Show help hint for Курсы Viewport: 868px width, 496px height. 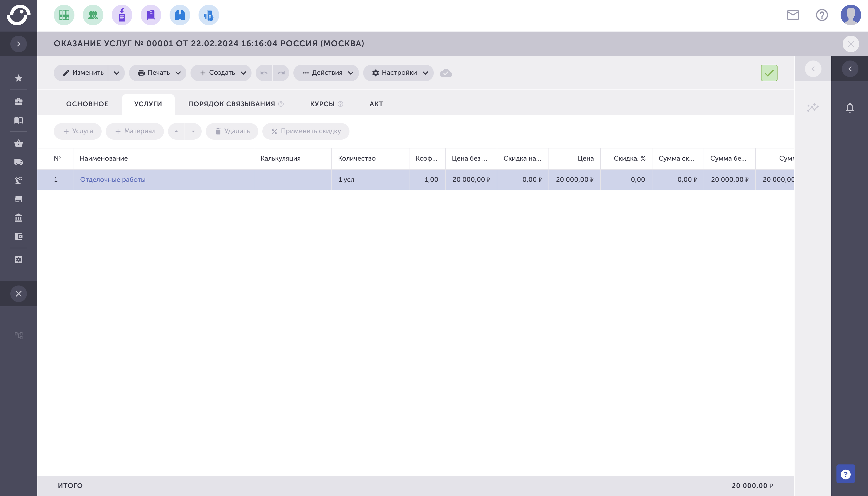[x=340, y=104]
